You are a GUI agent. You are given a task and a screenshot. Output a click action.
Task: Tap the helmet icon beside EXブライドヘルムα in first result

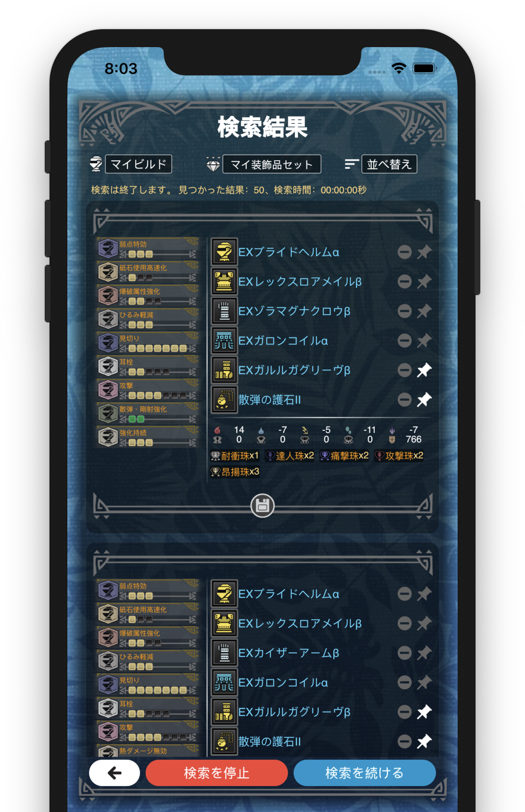224,252
